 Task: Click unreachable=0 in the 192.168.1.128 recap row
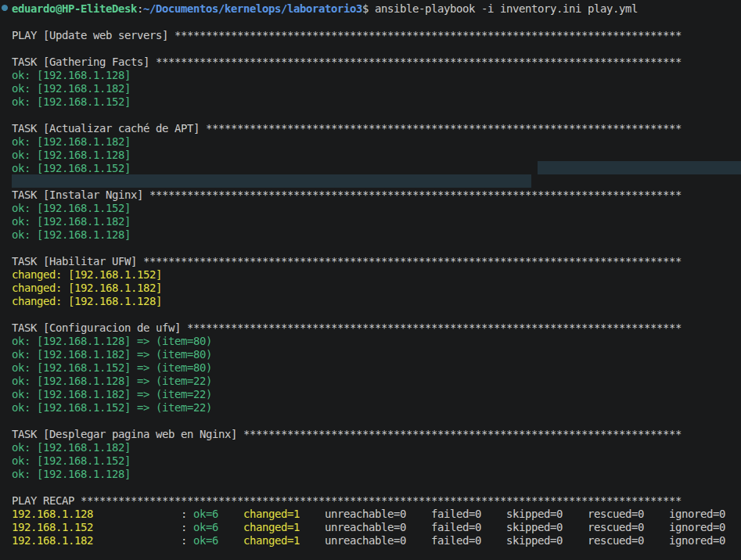coord(365,514)
